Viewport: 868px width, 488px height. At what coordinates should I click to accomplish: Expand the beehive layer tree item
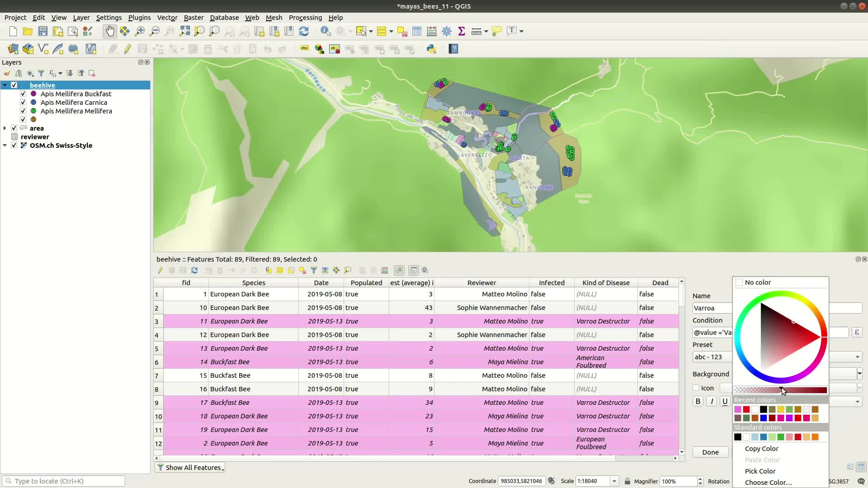pyautogui.click(x=5, y=84)
